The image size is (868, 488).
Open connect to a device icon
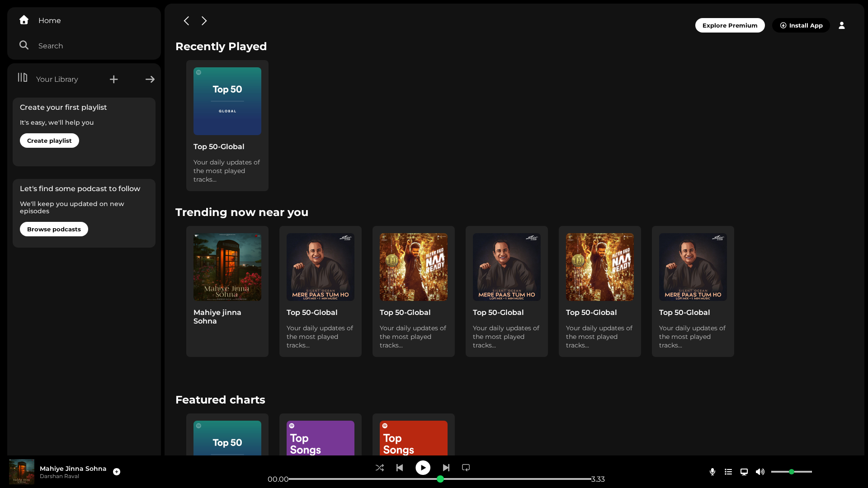[x=744, y=472]
